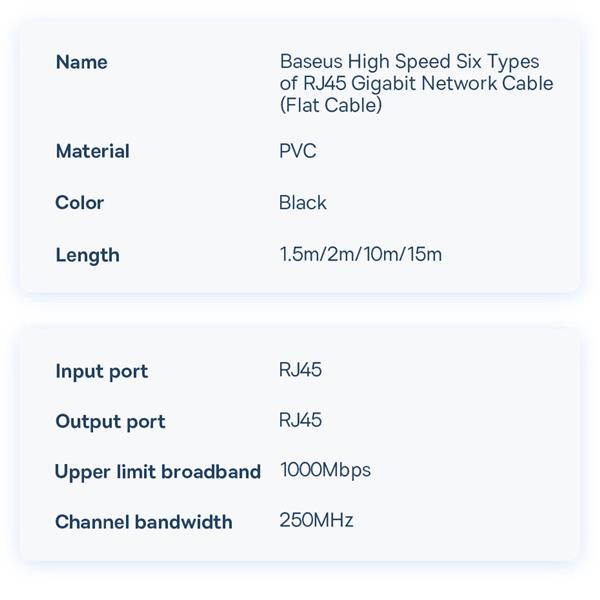The image size is (600, 600).
Task: Click the "Upper limit broadband" label
Action: click(x=157, y=472)
